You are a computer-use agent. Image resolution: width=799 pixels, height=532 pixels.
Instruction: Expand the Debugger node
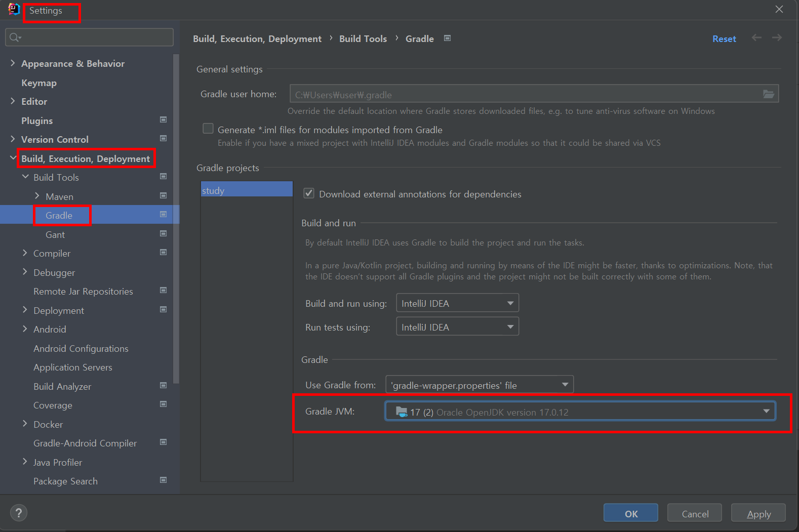point(25,272)
